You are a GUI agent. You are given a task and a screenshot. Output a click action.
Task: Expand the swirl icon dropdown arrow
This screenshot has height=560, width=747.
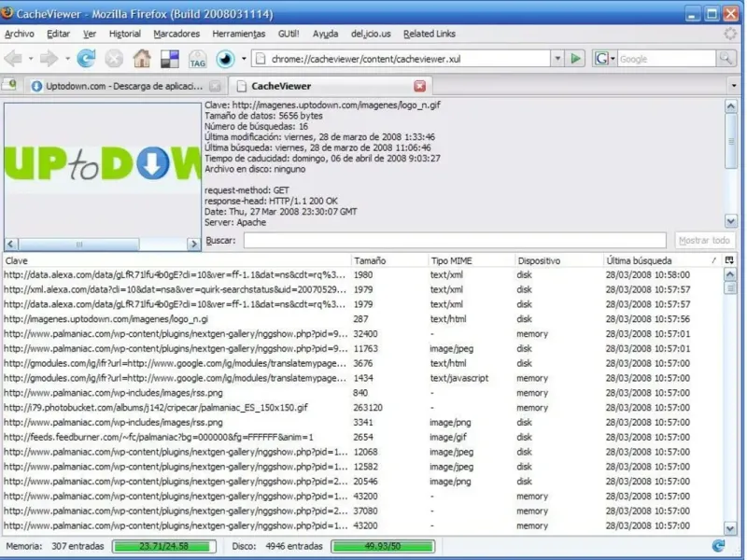point(244,59)
